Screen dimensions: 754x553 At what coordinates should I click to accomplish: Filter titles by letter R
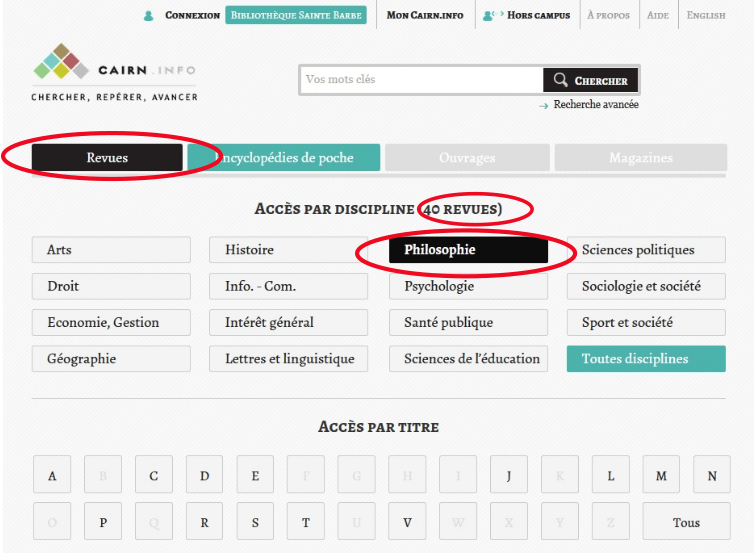(x=204, y=521)
